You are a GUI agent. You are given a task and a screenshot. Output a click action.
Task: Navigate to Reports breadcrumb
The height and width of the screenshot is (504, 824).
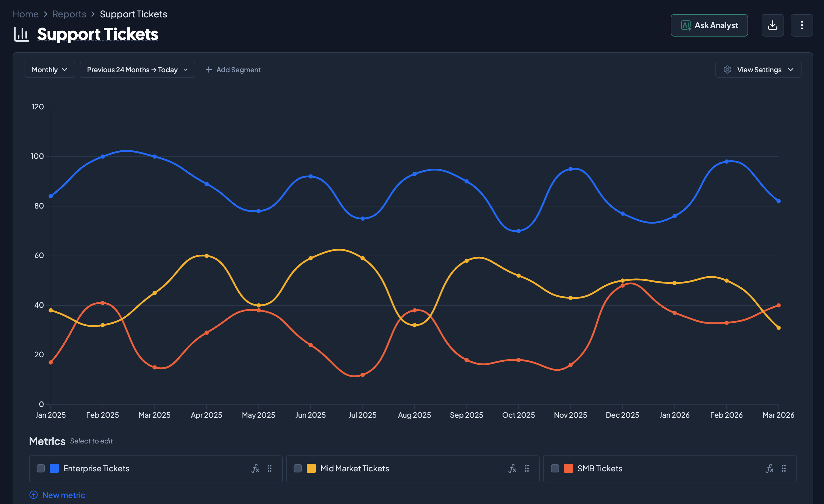69,14
